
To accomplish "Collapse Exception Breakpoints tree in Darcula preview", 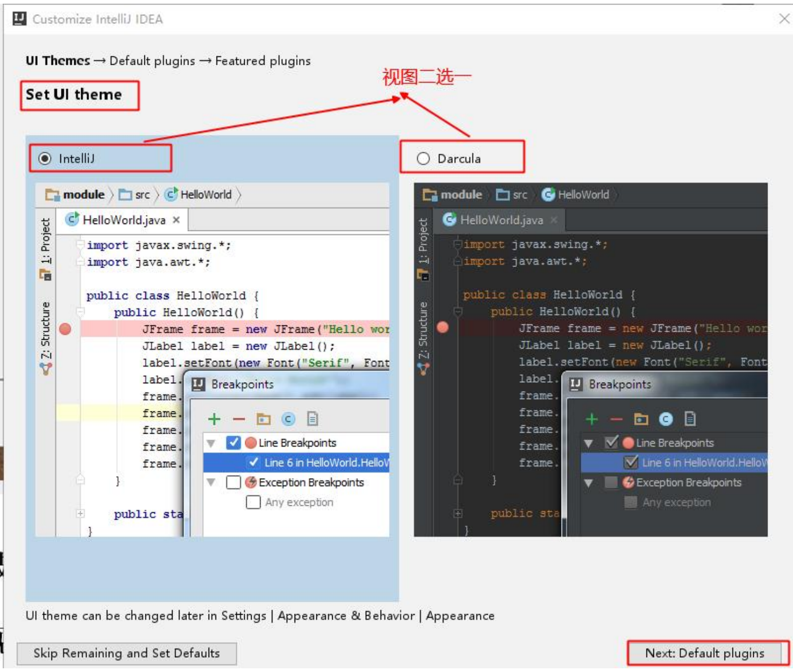I will coord(589,483).
